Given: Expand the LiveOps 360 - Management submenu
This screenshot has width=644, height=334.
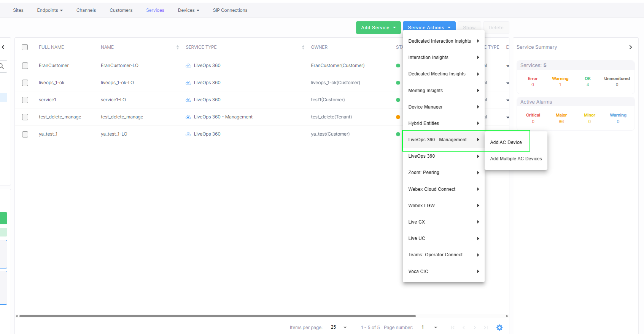Looking at the screenshot, I should (x=444, y=140).
